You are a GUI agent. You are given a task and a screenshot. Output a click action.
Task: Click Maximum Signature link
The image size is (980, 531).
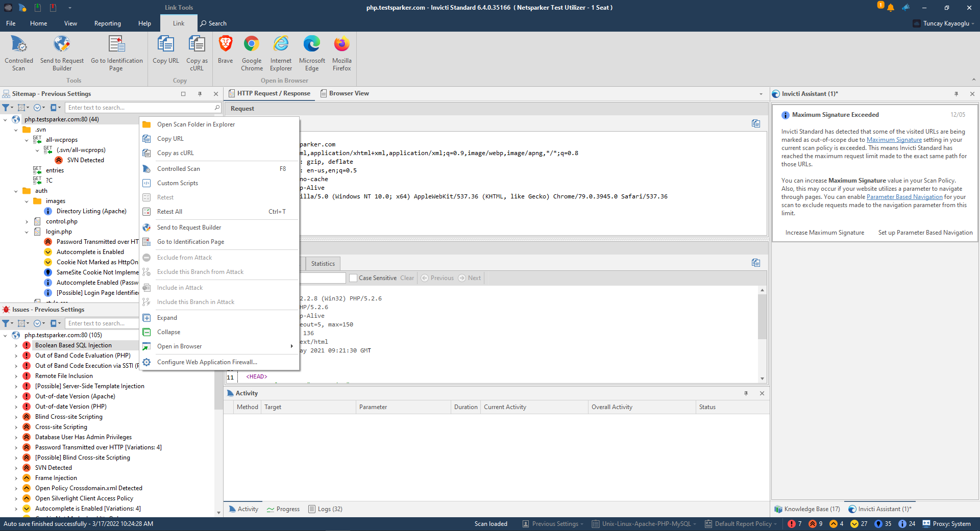[x=894, y=140]
